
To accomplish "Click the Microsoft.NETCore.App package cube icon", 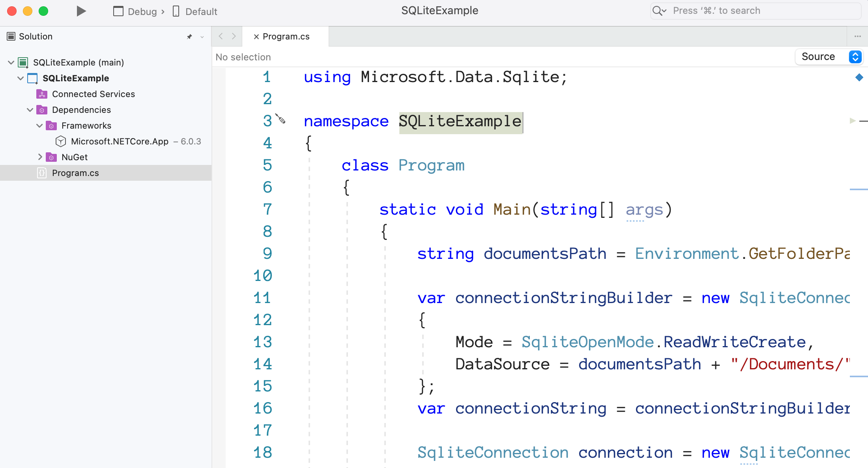I will tap(61, 141).
